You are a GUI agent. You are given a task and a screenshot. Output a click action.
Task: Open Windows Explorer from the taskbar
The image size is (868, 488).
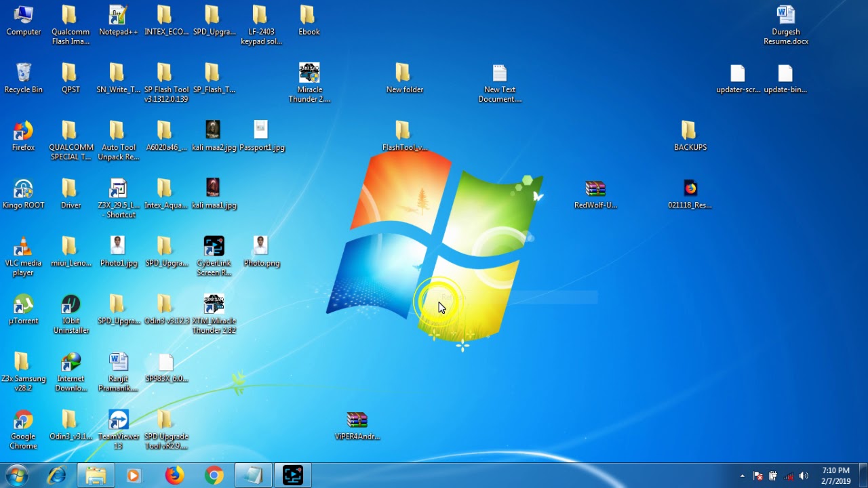96,476
